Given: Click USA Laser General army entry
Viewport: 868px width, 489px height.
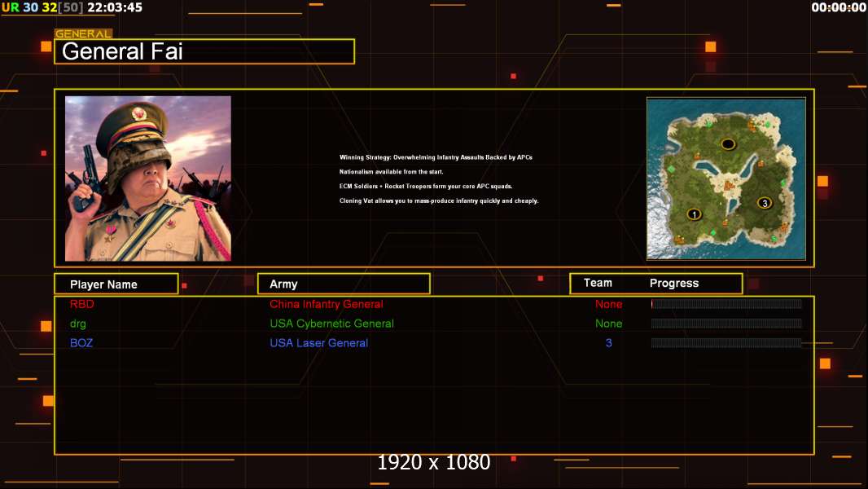Looking at the screenshot, I should [x=319, y=343].
